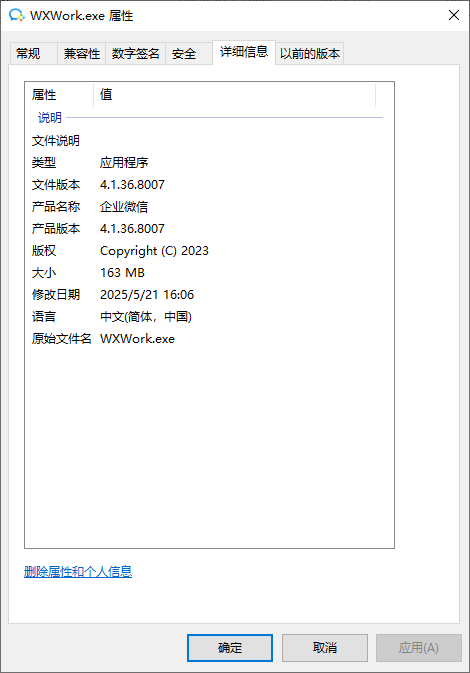Viewport: 470px width, 673px height.
Task: Click the value 2025/5/21 16:06
Action: (147, 294)
